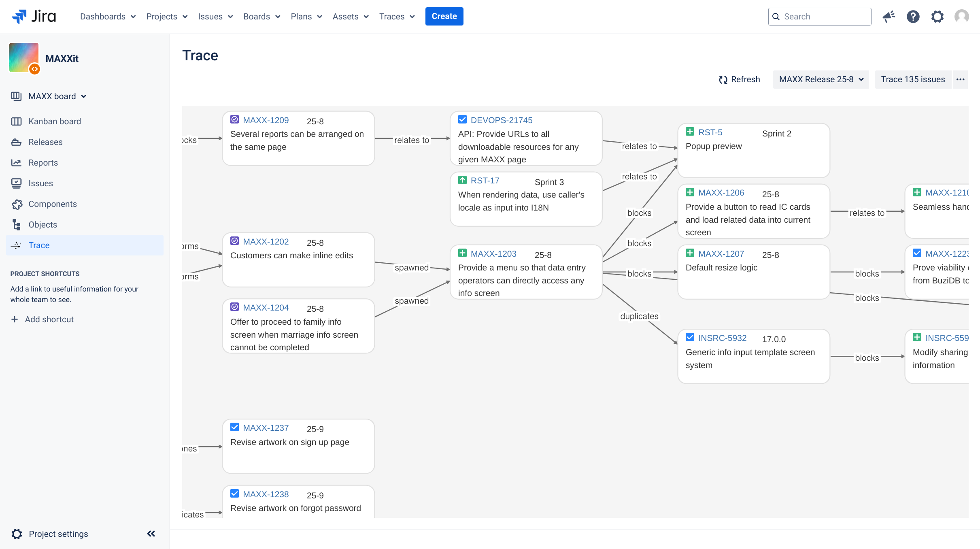
Task: Click the plus icon beside Add shortcut
Action: [15, 319]
